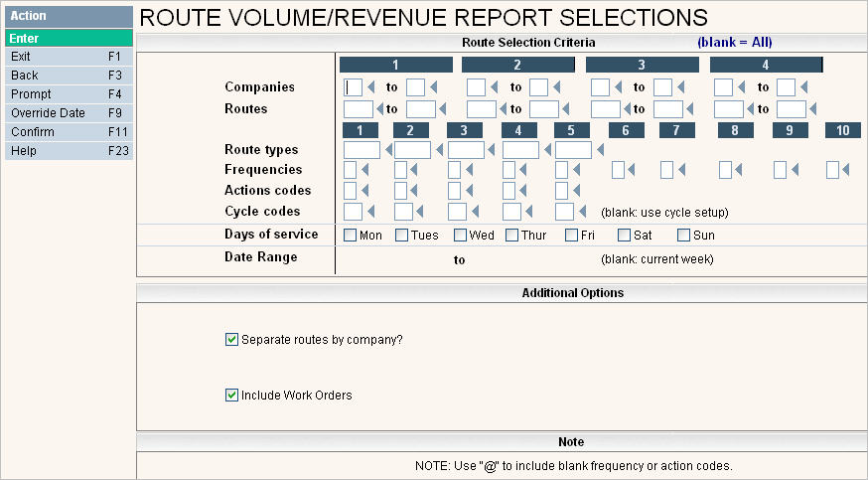Image resolution: width=868 pixels, height=480 pixels.
Task: Open prompt arrow for Frequencies column 6
Action: coord(631,170)
